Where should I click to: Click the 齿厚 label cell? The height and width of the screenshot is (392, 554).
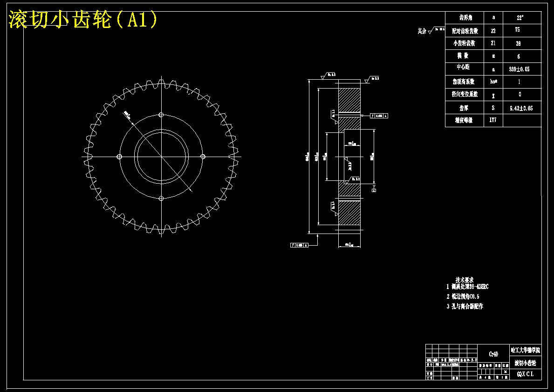point(464,108)
